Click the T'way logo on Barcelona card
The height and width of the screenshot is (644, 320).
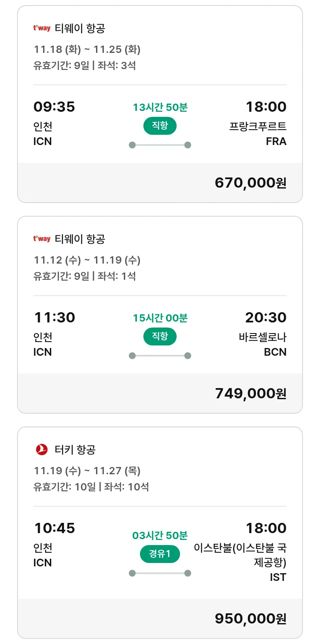pyautogui.click(x=42, y=239)
